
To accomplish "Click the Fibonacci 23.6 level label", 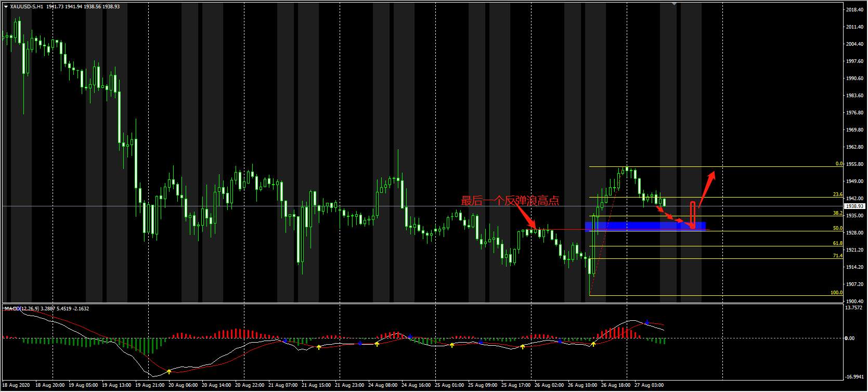I will coord(838,194).
